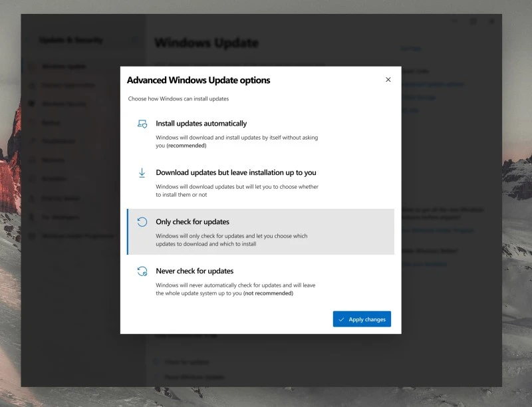
Task: Click the Windows Security shield icon in sidebar
Action: point(32,104)
